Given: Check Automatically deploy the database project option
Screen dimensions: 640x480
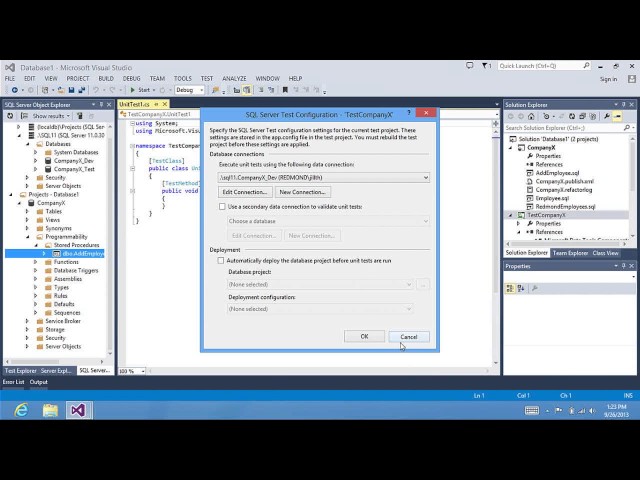Looking at the screenshot, I should (221, 260).
